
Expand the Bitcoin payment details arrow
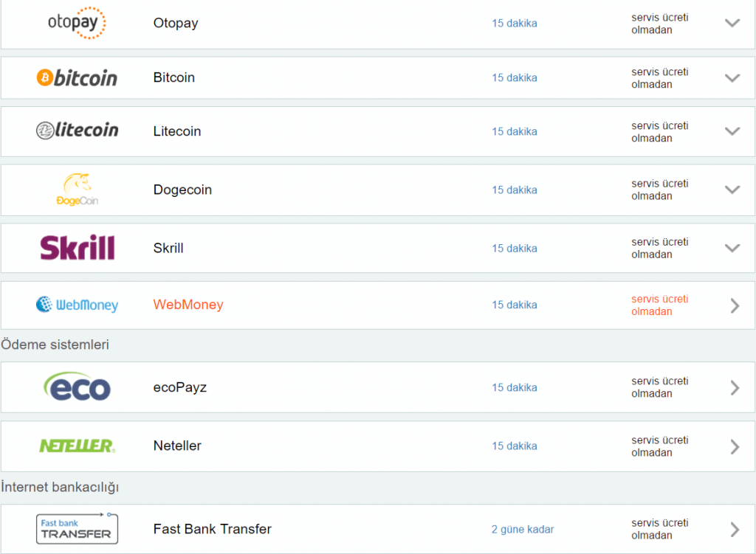coord(732,77)
